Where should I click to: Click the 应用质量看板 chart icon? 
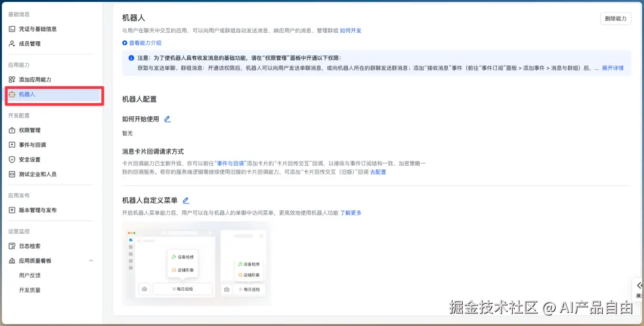tap(12, 260)
